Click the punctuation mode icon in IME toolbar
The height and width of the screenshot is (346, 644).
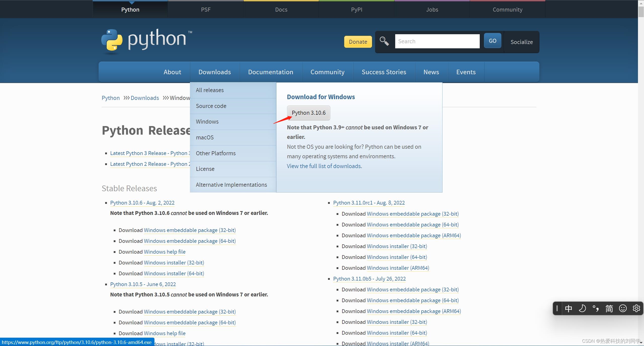[x=596, y=308]
